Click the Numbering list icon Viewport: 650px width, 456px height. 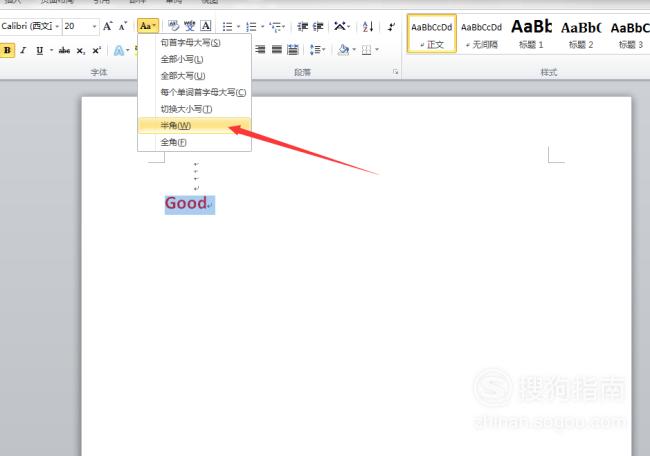click(251, 27)
